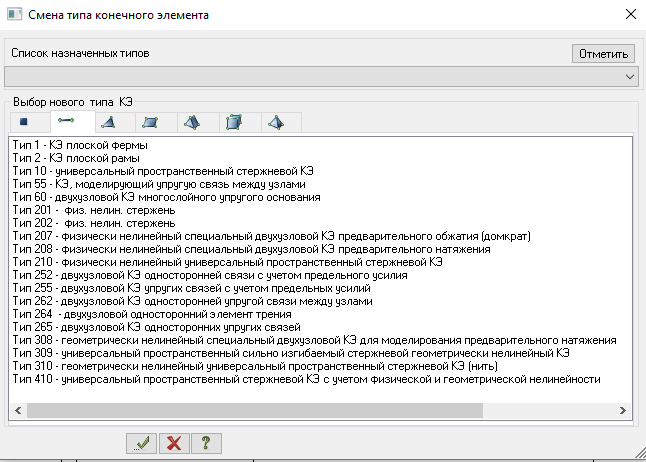
Task: Select Тип 201 физ. нелин. стержень
Action: (x=94, y=210)
